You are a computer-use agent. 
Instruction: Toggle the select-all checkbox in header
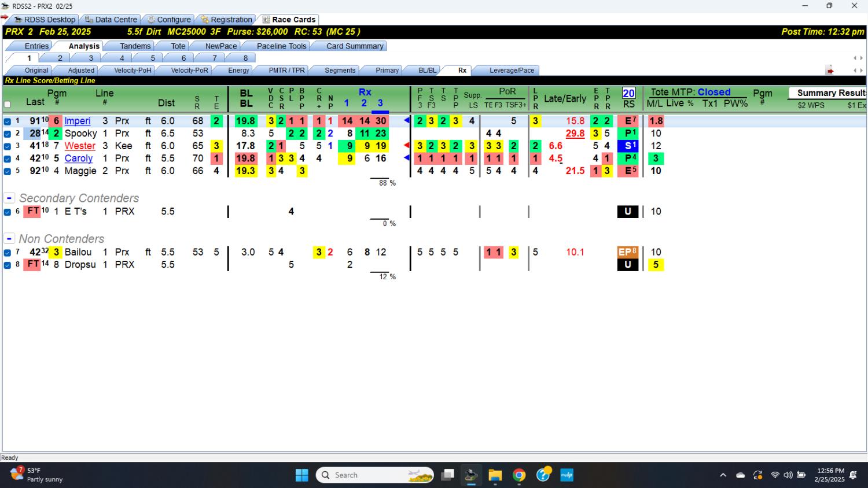pyautogui.click(x=8, y=105)
